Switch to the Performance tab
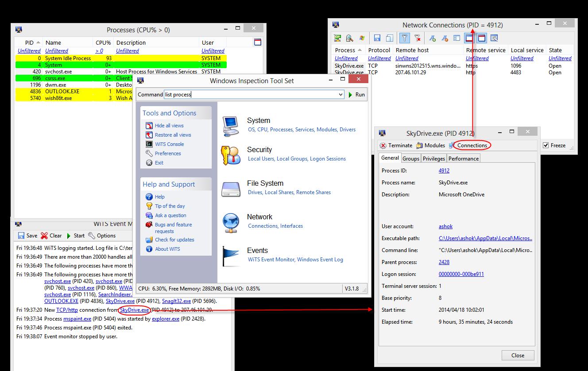The width and height of the screenshot is (588, 371). tap(463, 159)
